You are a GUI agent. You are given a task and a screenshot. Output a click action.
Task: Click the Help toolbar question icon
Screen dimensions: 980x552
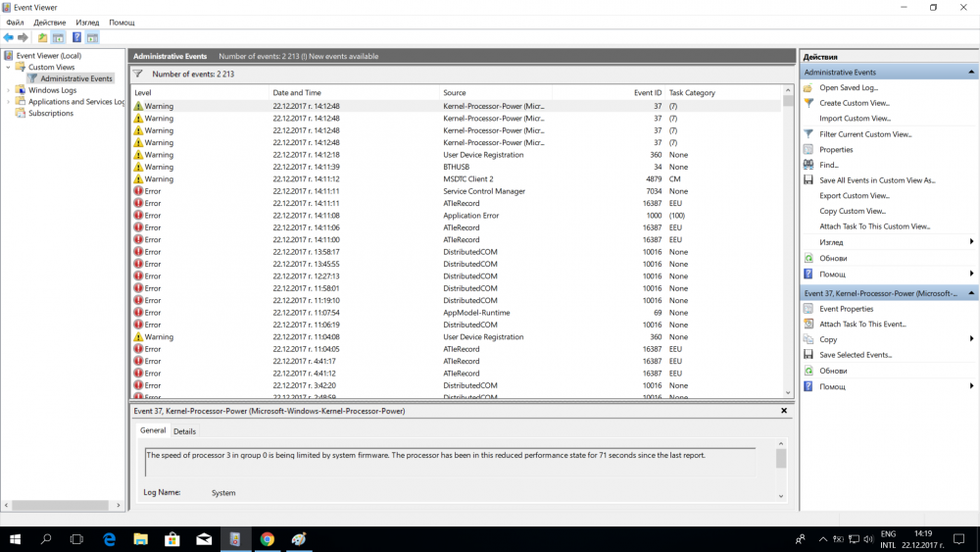(x=76, y=38)
